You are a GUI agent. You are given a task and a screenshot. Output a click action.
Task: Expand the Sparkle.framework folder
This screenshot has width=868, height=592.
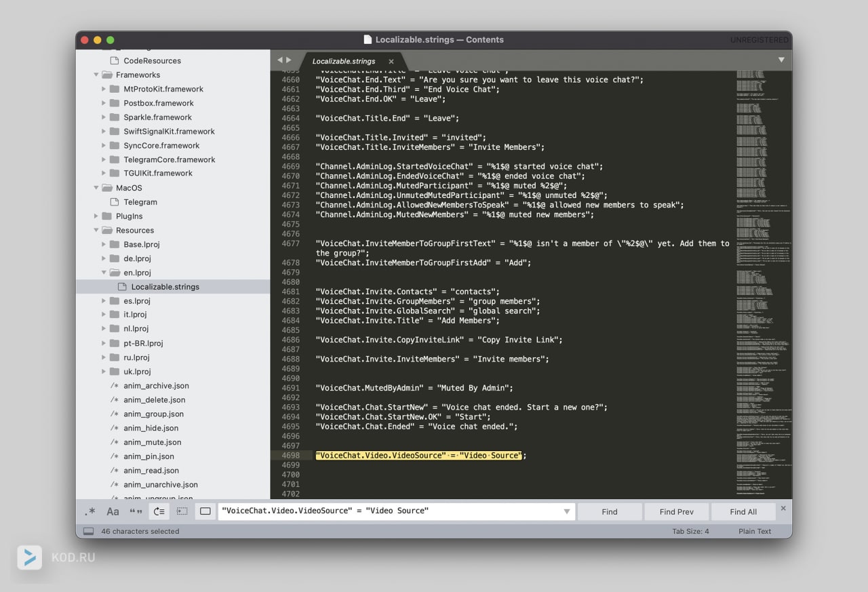pos(104,117)
